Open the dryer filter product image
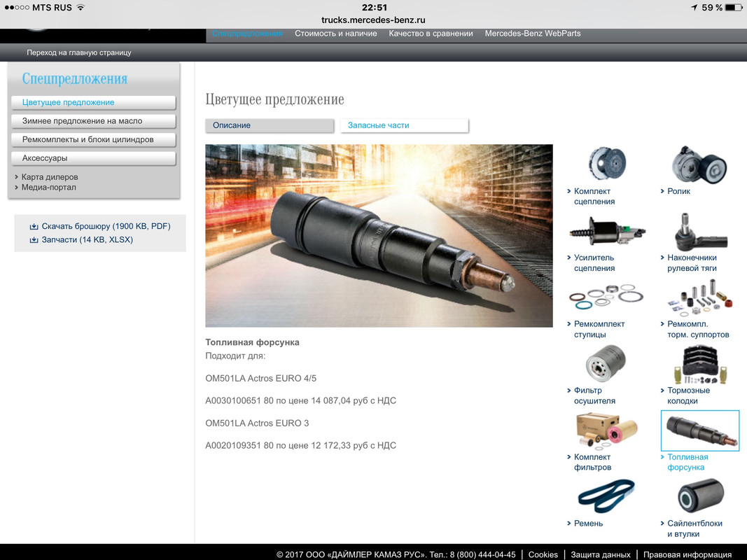Screen dimensions: 747x560 [606, 364]
